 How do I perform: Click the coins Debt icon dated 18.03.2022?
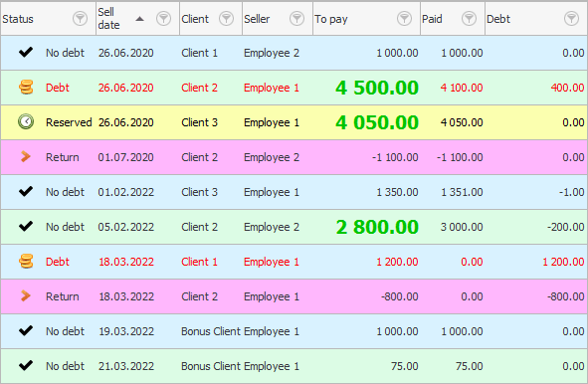pyautogui.click(x=26, y=262)
